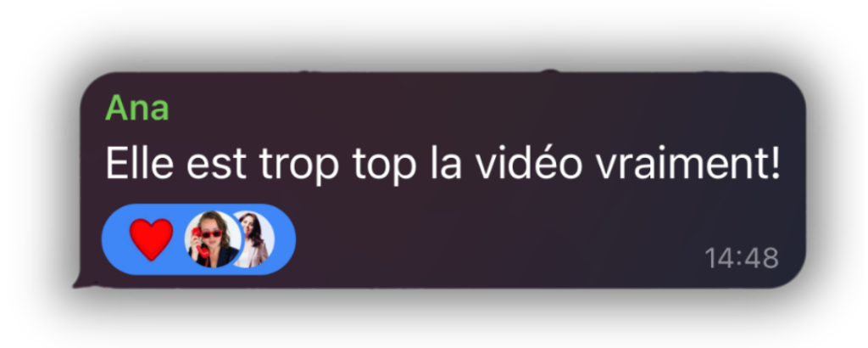Click the exclamation mark ending the message

[775, 163]
